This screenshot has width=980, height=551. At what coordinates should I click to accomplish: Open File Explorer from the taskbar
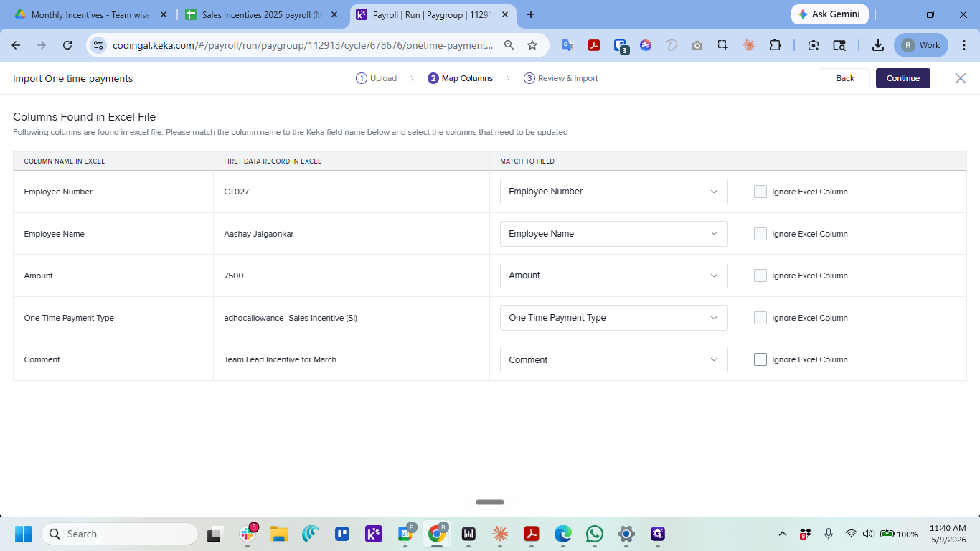tap(278, 534)
